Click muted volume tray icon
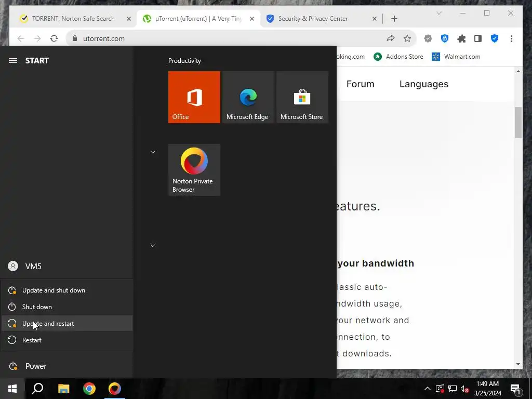 coord(464,389)
